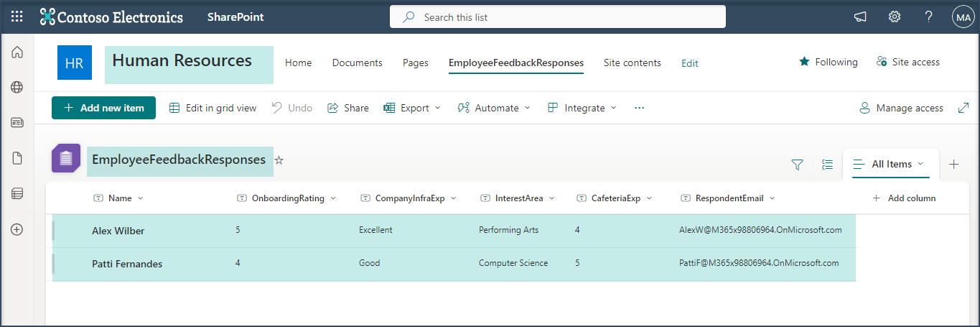Open the Automate dropdown menu
Screen dimensions: 980x327
click(495, 108)
